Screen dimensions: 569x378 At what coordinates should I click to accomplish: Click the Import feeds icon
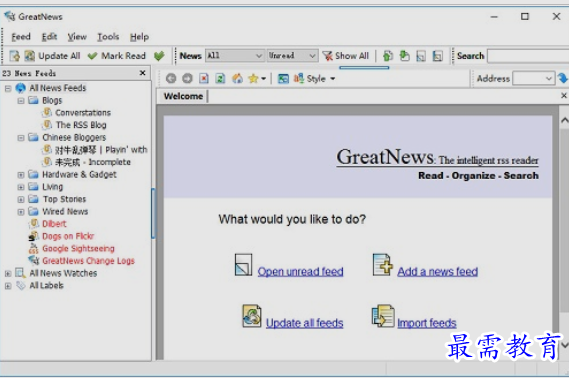[x=383, y=316]
